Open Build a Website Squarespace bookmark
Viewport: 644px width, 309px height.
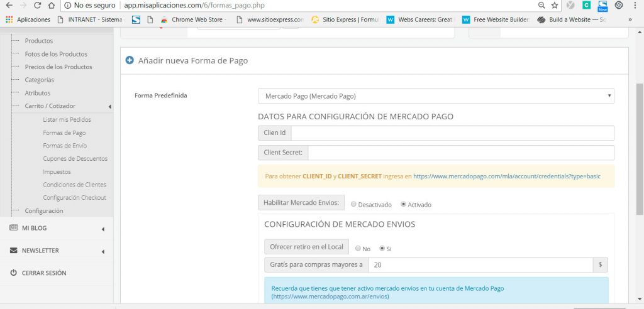572,19
